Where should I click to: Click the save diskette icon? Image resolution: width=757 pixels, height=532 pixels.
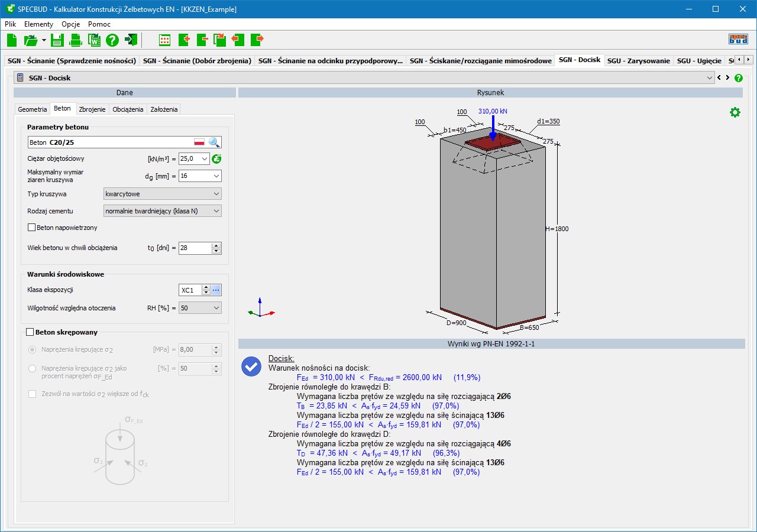pyautogui.click(x=57, y=40)
